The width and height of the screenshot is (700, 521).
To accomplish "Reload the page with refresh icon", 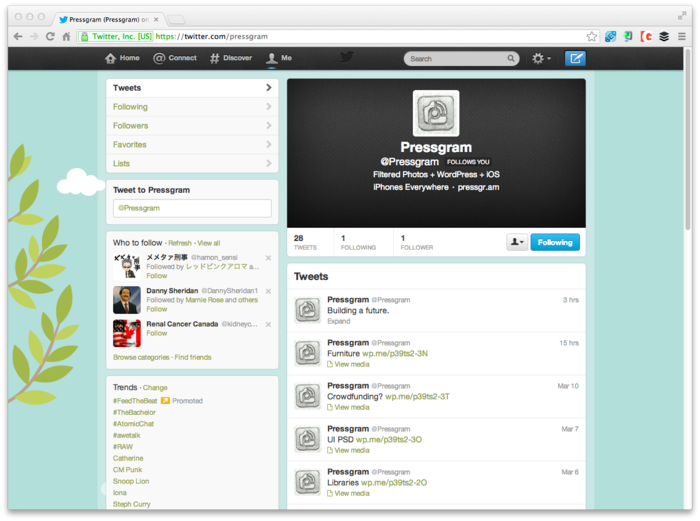I will click(50, 37).
